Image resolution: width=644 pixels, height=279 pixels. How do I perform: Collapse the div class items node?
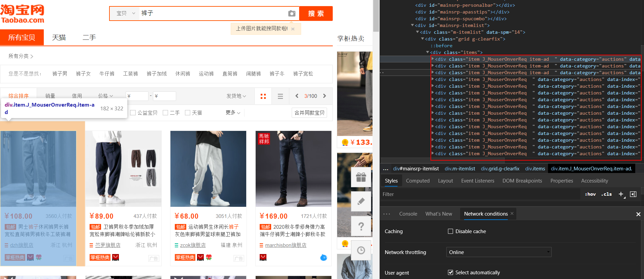pyautogui.click(x=428, y=52)
